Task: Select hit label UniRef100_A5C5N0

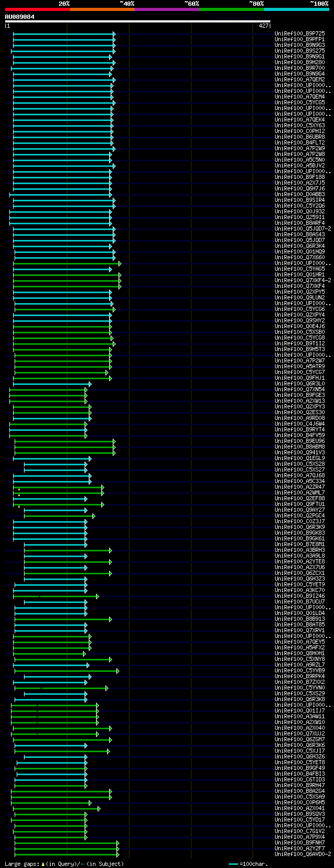Action: click(x=300, y=160)
